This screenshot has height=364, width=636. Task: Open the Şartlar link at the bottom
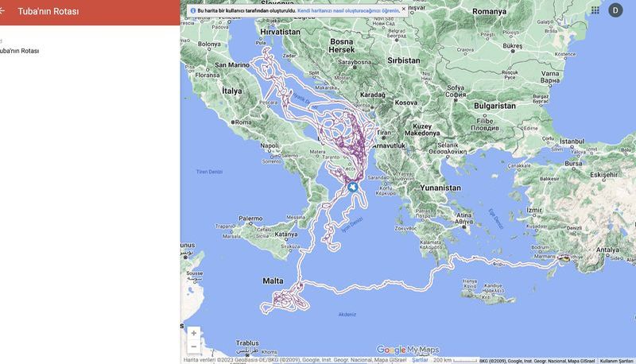coord(420,360)
